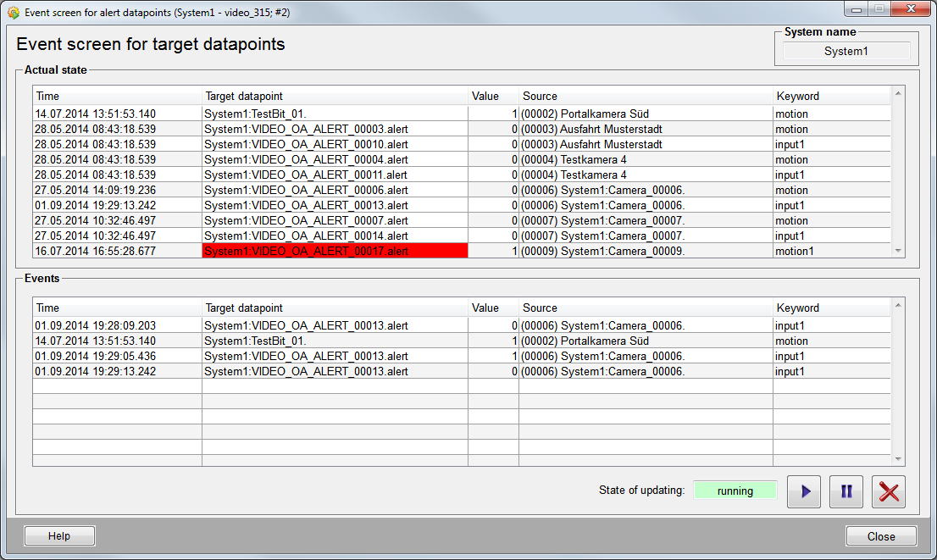Click Target datapoint header in Actual state
The height and width of the screenshot is (560, 937).
(335, 96)
